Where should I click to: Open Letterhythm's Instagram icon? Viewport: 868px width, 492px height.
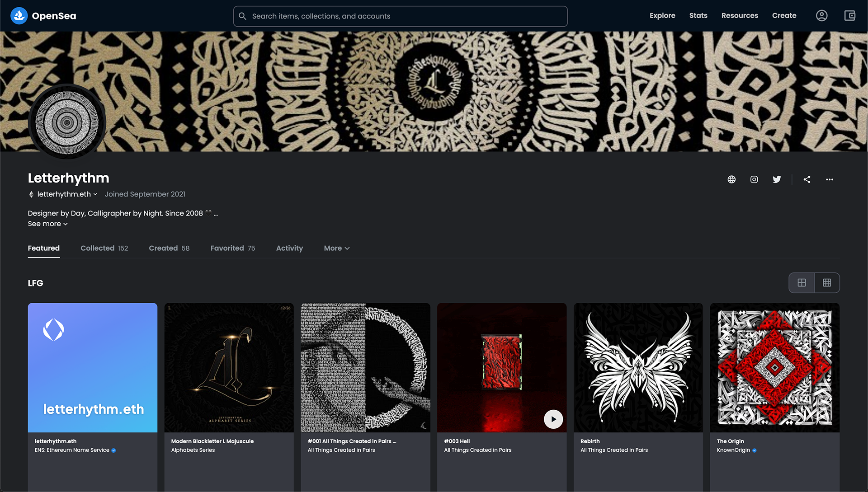tap(754, 179)
